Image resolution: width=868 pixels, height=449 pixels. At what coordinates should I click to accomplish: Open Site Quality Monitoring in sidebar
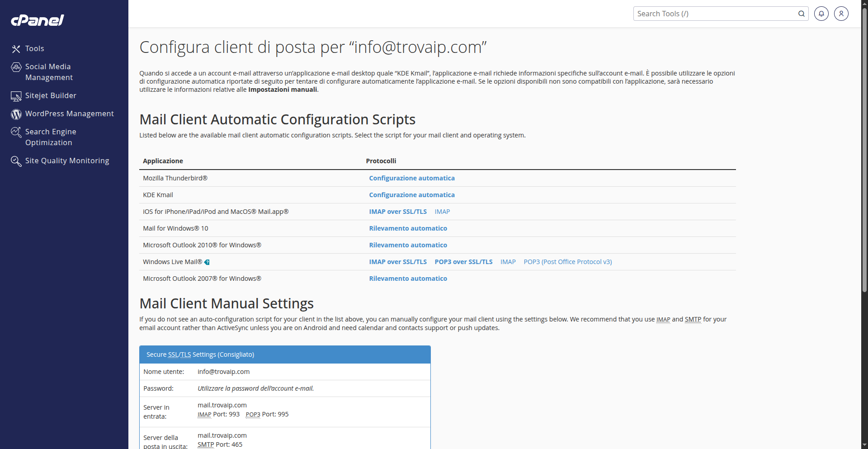[67, 161]
